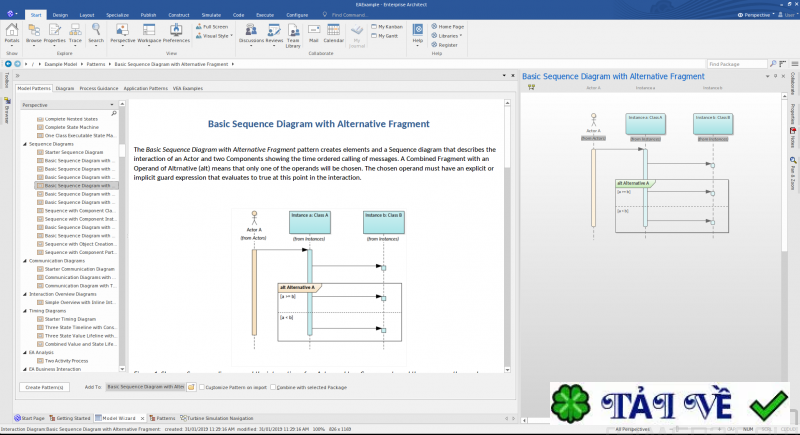Open the Calendar icon in ribbon
This screenshot has height=435, width=800.
[x=340, y=35]
